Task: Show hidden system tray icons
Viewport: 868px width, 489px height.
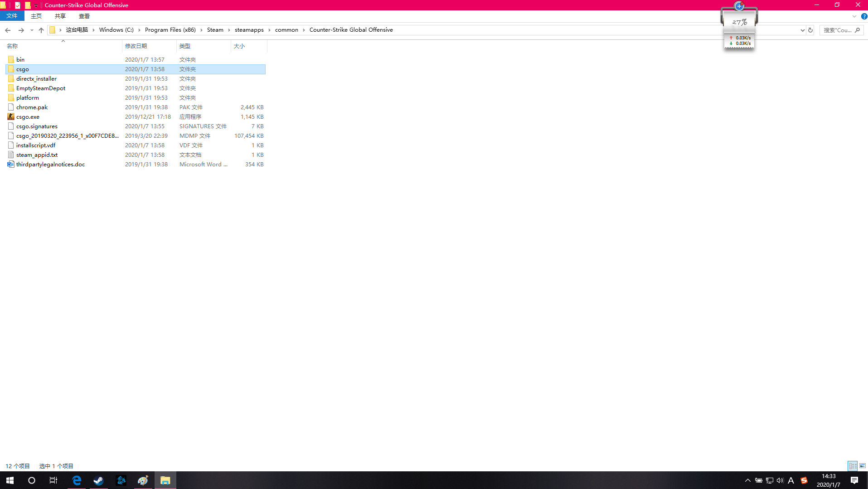Action: pos(748,480)
